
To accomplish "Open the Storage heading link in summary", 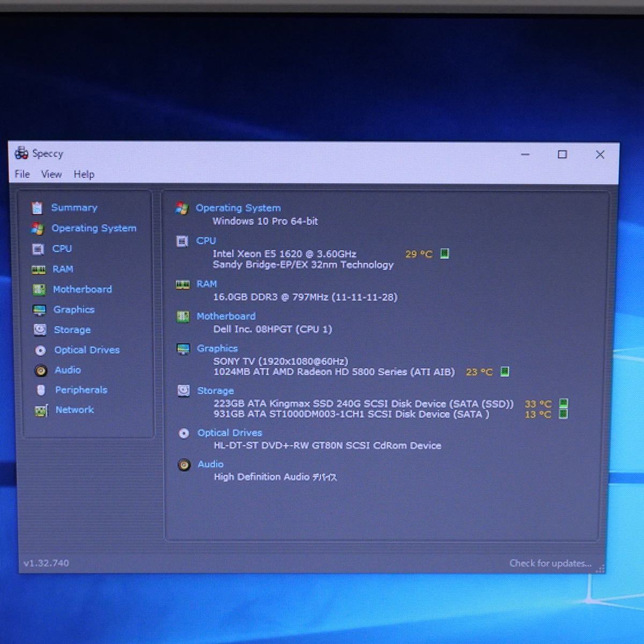I will [x=215, y=391].
